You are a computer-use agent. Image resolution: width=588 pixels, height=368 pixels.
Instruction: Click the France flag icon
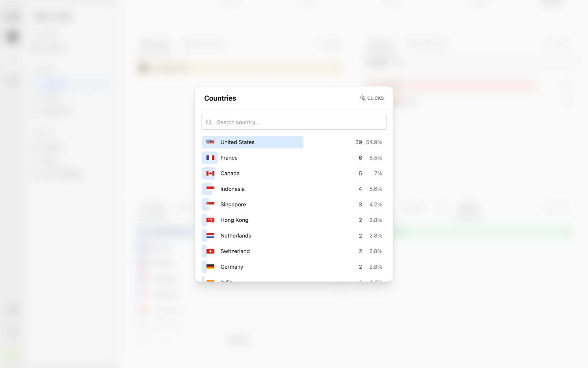pyautogui.click(x=210, y=158)
